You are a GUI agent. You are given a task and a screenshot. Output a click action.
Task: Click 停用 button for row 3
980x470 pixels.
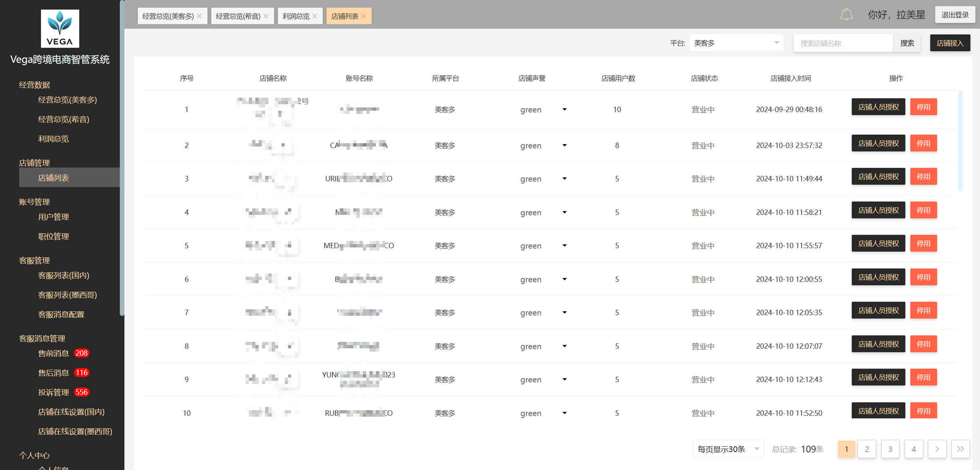(x=923, y=177)
